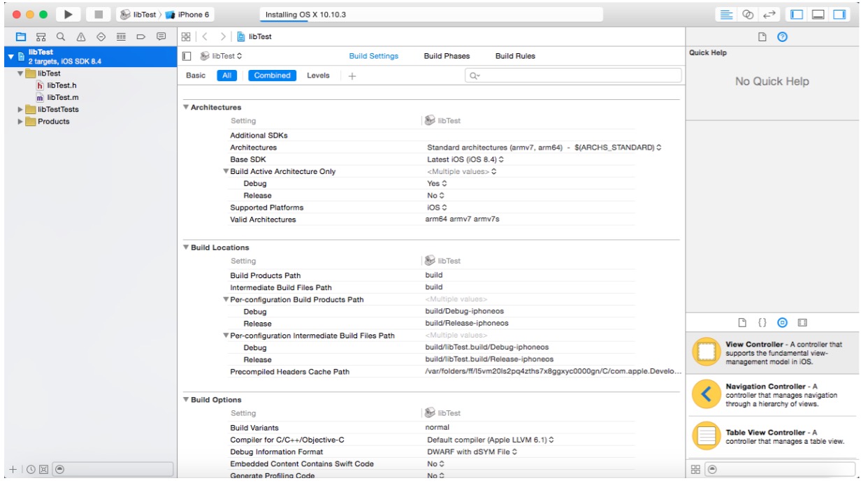Collapse the Architectures section
Image resolution: width=868 pixels, height=483 pixels.
pyautogui.click(x=186, y=108)
